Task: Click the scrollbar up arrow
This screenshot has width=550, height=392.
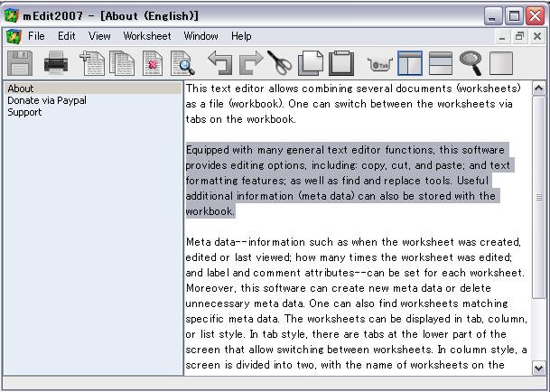Action: (539, 89)
